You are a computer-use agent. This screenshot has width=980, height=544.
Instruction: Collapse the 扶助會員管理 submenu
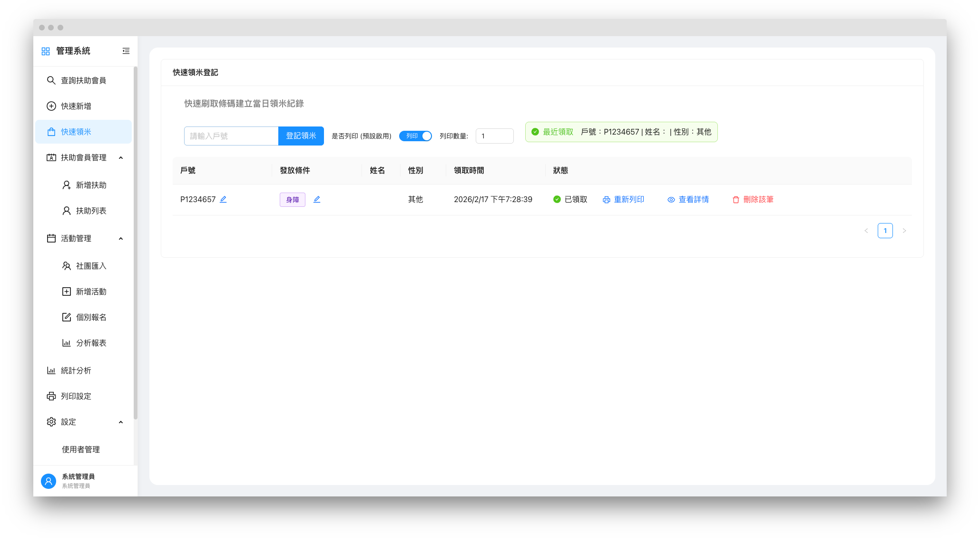click(121, 157)
